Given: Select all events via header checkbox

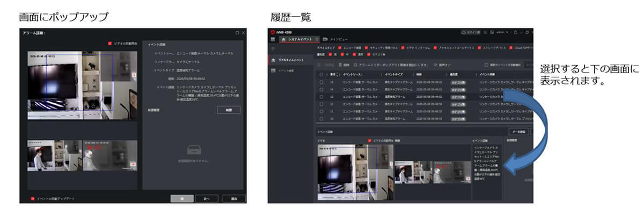Looking at the screenshot, I should pyautogui.click(x=321, y=74).
